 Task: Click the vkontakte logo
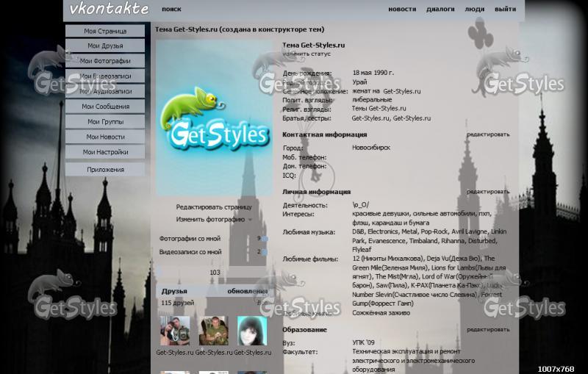(109, 9)
